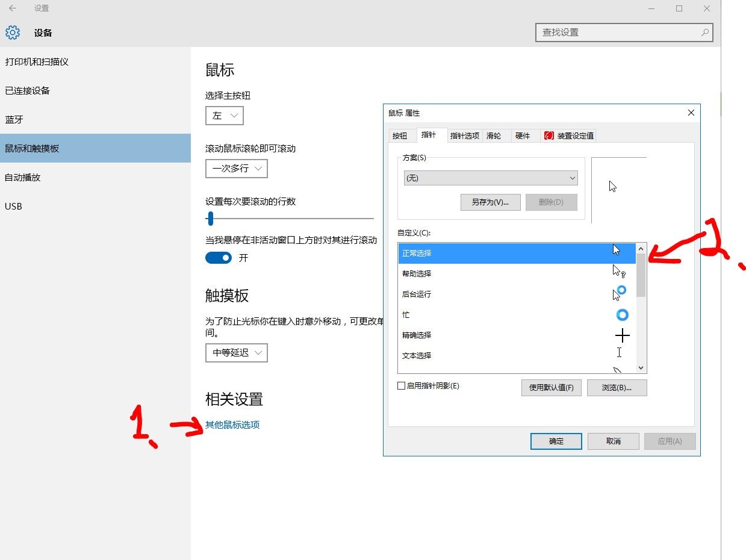Click the 正常选择 arrow pointer icon
This screenshot has width=746, height=560.
615,249
